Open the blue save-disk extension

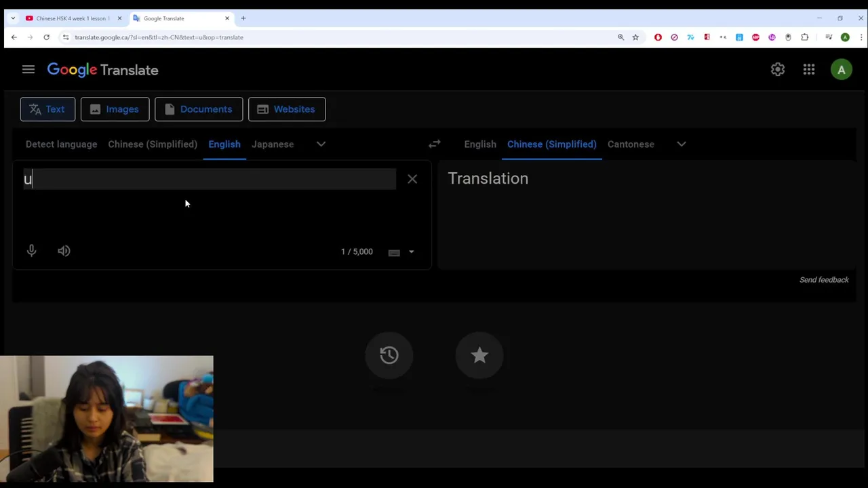pyautogui.click(x=739, y=37)
